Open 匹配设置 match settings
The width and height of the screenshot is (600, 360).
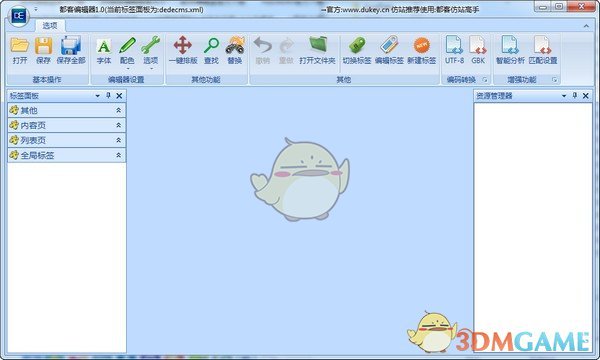pos(543,50)
